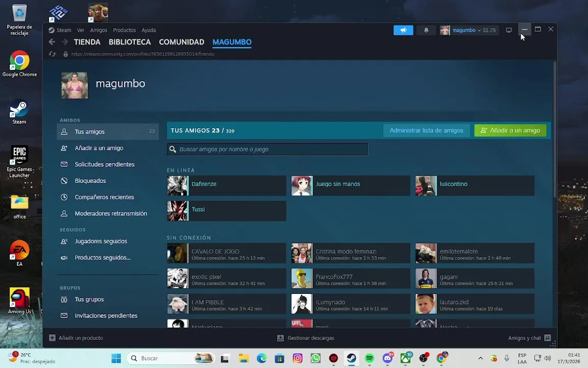
Task: Focus the Buscar amigos search field
Action: pos(267,149)
